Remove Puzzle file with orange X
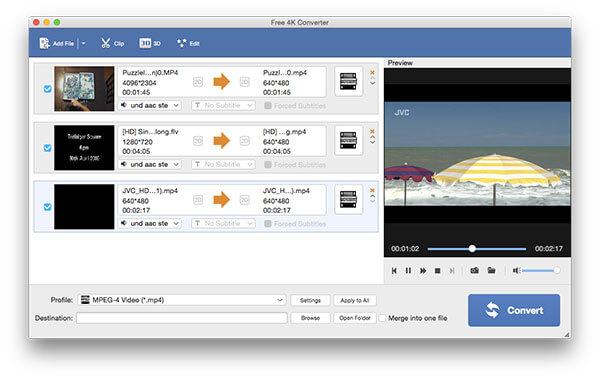600x380 pixels. tap(372, 72)
